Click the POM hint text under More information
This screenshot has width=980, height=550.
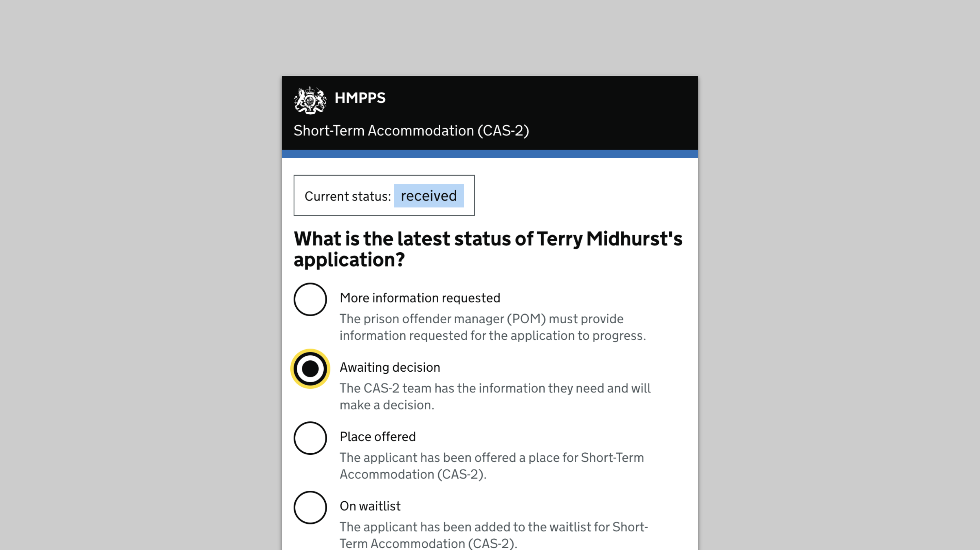493,327
